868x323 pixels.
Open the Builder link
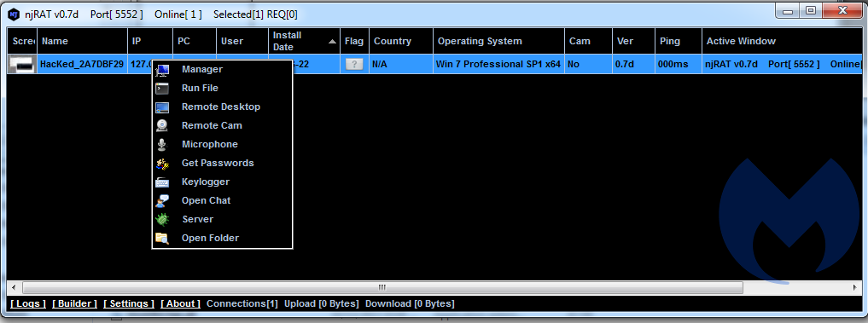75,303
